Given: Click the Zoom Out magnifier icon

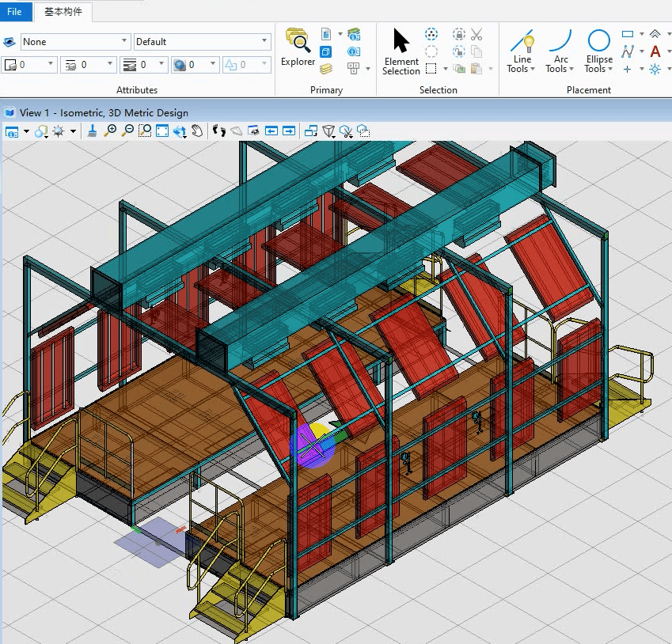Looking at the screenshot, I should click(127, 131).
